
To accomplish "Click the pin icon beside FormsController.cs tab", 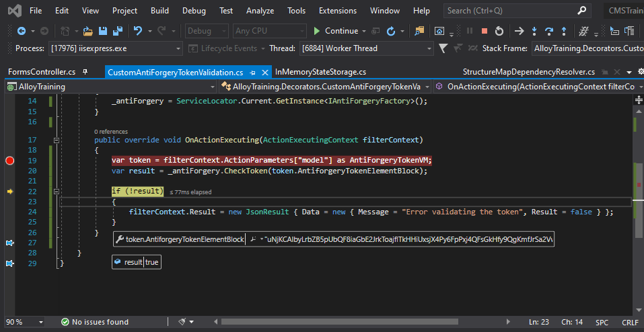I will (x=85, y=72).
